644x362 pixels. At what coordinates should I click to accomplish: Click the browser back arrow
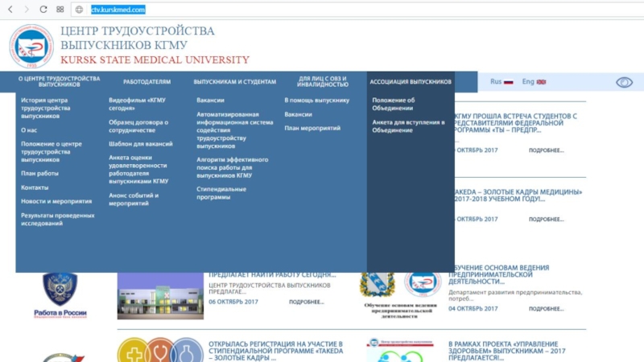click(10, 9)
